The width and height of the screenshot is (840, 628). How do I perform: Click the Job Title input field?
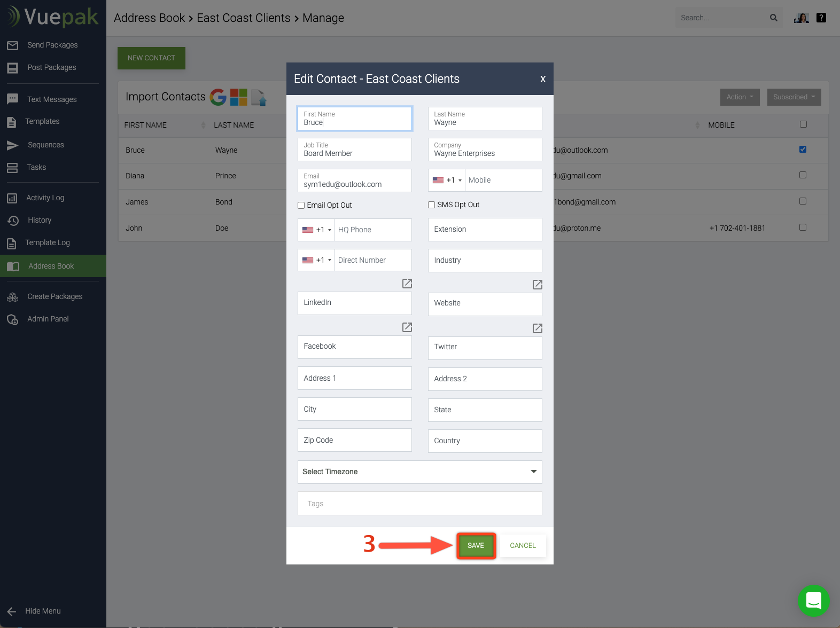354,150
